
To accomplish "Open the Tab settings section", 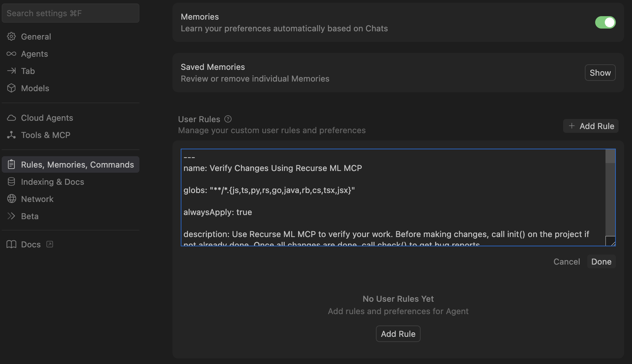I will [28, 71].
